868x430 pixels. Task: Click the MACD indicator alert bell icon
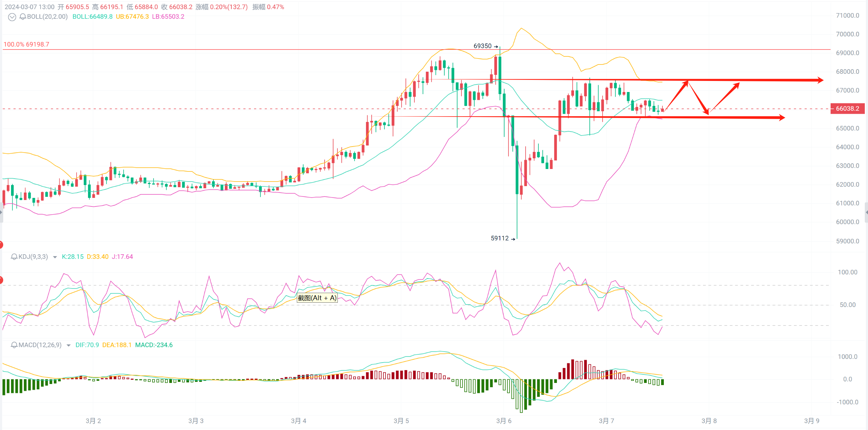(x=14, y=345)
